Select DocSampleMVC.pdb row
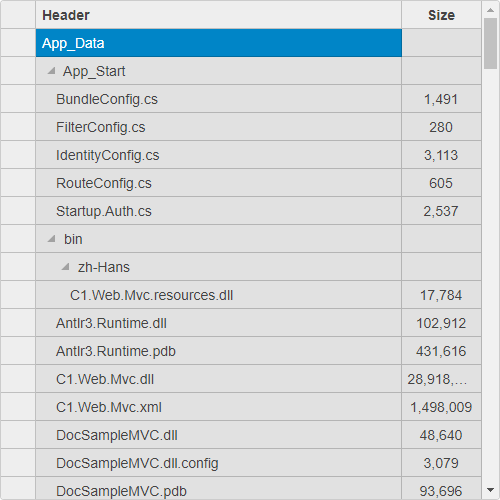 click(x=218, y=489)
